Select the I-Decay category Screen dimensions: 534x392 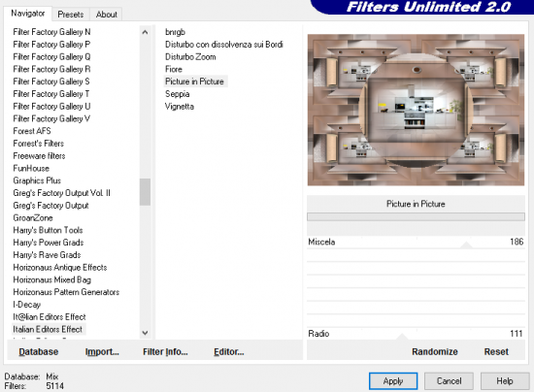coord(27,305)
